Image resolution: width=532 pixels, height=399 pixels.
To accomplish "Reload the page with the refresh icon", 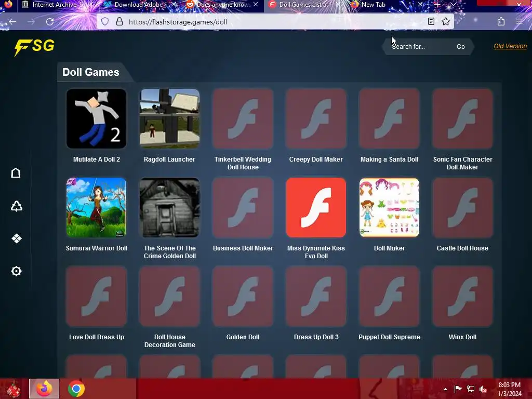I will [50, 22].
